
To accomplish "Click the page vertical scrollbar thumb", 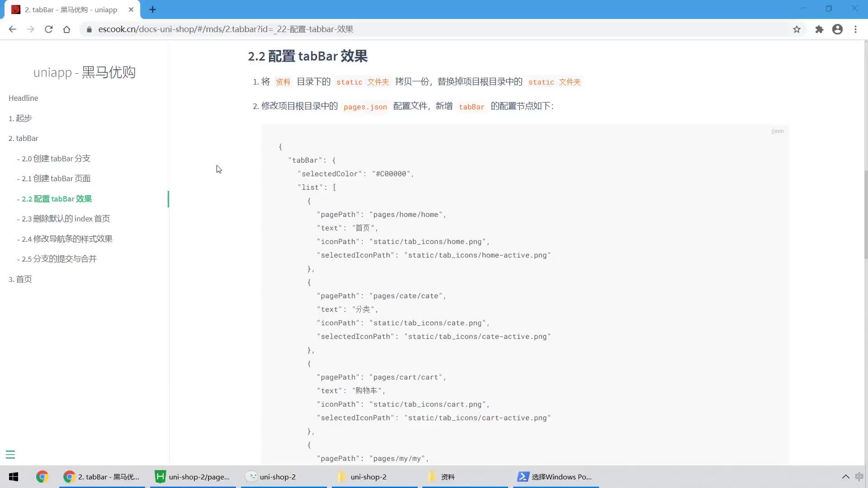I will (x=865, y=215).
